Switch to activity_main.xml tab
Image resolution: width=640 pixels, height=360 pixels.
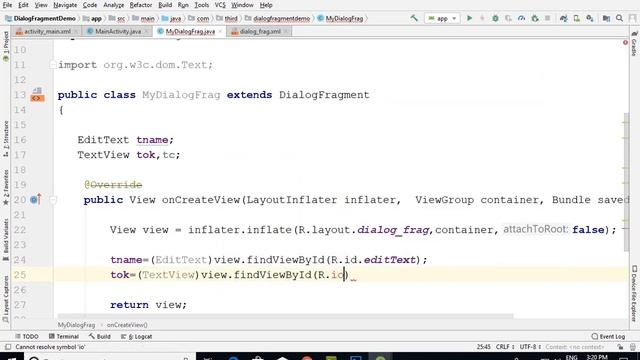click(x=47, y=31)
